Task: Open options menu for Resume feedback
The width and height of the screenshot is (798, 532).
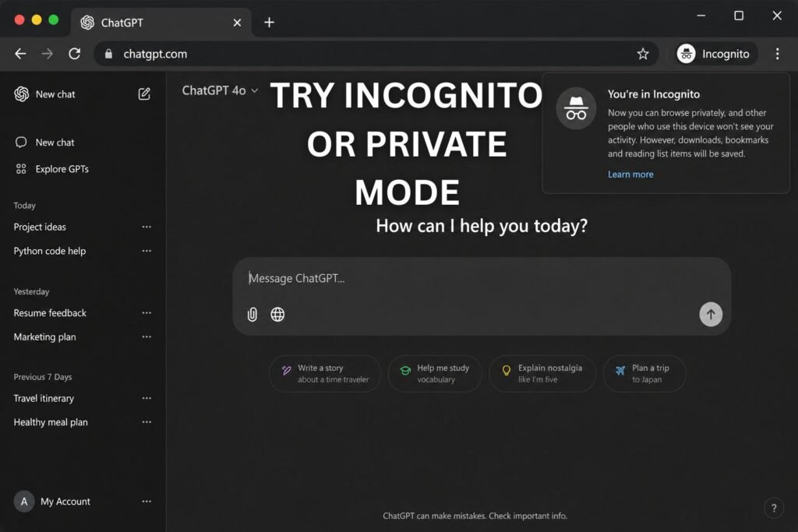Action: pos(147,313)
